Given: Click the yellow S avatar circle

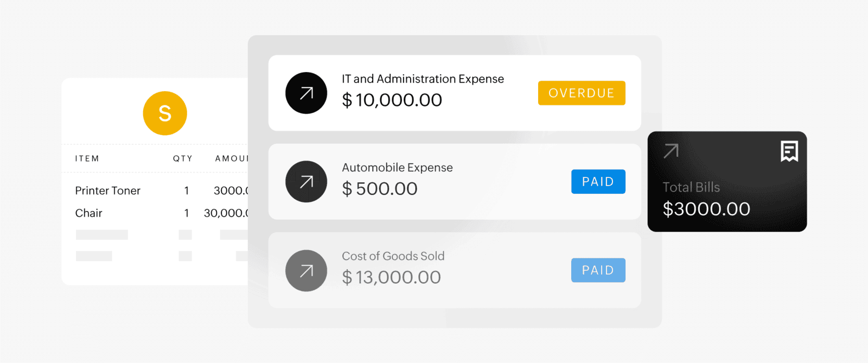Looking at the screenshot, I should click(165, 113).
